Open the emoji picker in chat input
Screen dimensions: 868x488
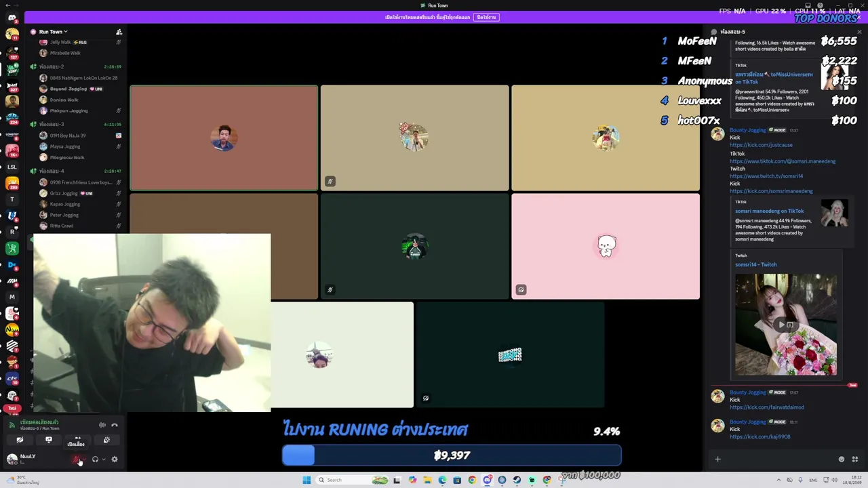coord(842,460)
